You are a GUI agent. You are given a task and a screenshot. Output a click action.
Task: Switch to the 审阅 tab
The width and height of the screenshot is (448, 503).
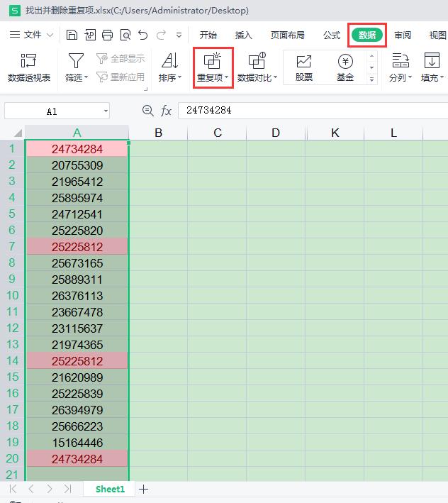coord(403,35)
